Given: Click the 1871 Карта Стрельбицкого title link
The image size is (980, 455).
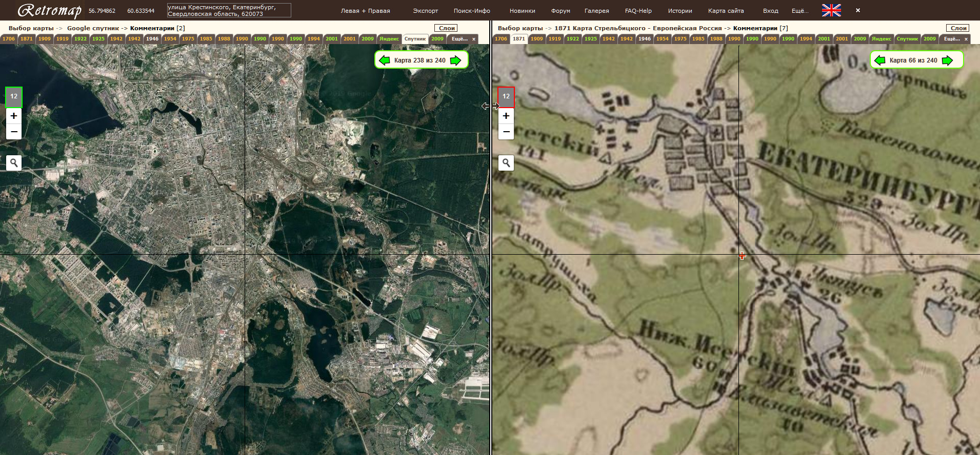Looking at the screenshot, I should click(x=638, y=28).
